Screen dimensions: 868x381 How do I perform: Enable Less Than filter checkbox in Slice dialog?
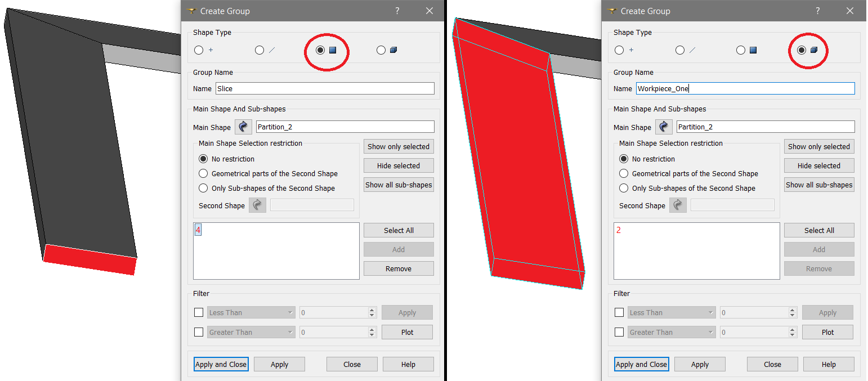[x=199, y=312]
